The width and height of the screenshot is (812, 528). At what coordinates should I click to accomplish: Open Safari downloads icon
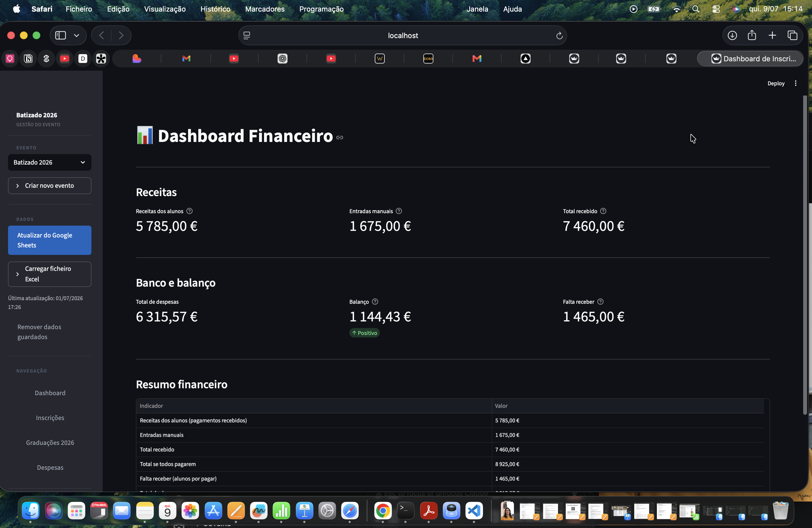[732, 35]
